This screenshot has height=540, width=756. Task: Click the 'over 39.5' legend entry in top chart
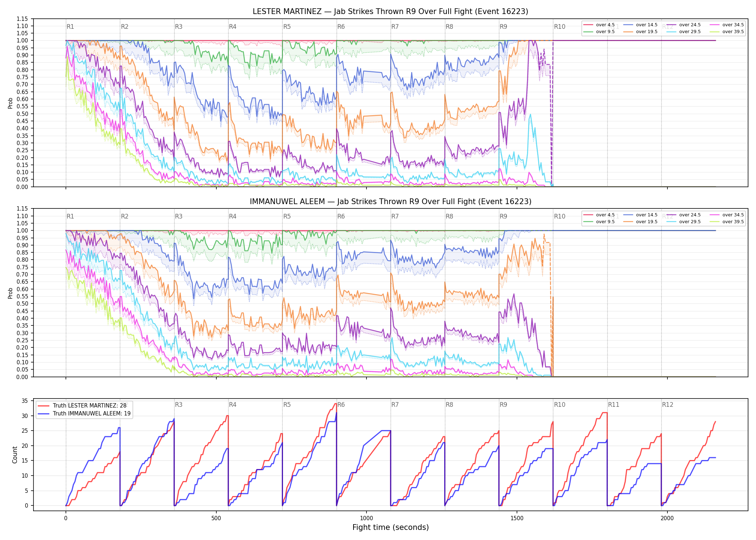click(x=726, y=32)
